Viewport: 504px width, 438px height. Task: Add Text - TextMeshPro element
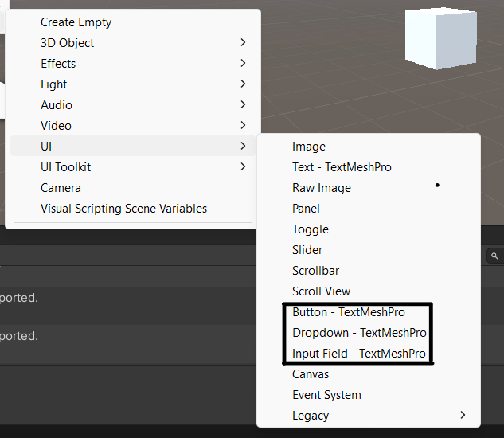(x=342, y=167)
